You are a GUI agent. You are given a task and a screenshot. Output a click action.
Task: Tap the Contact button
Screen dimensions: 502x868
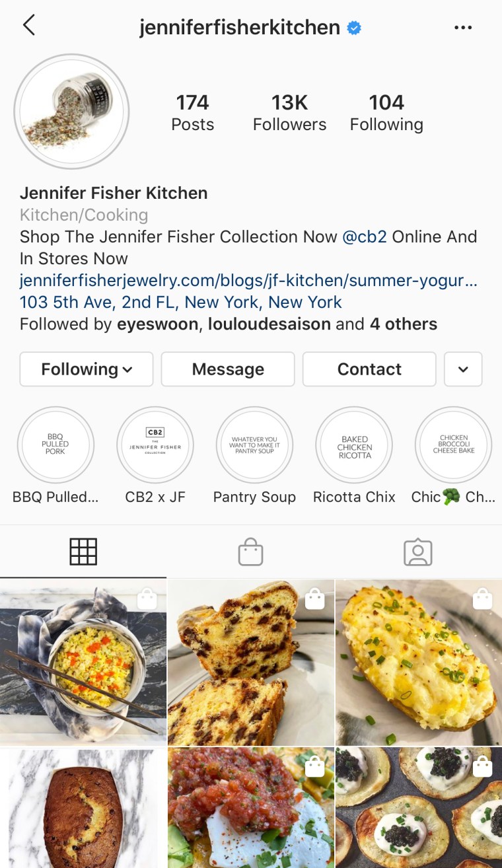coord(369,369)
